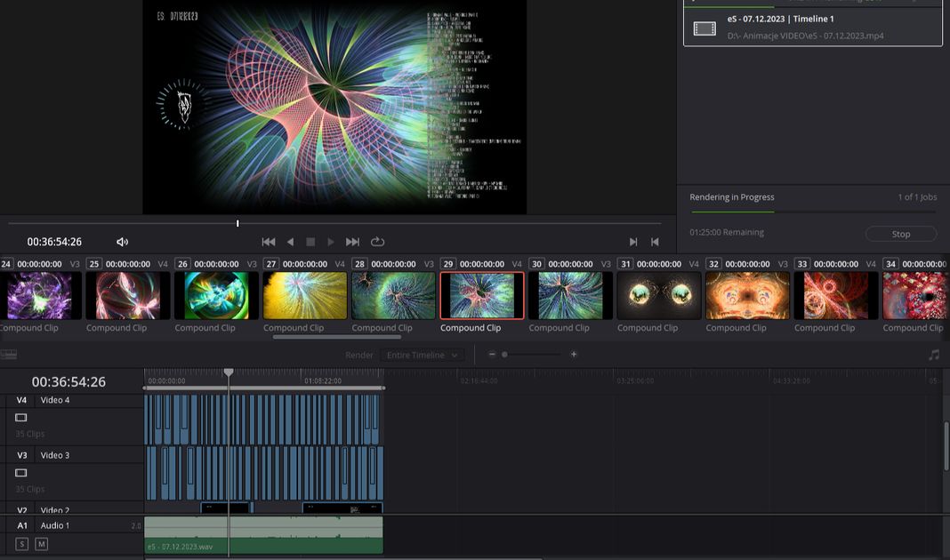Viewport: 950px width, 560px height.
Task: Click the mark-out icon at the right of the viewer
Action: click(655, 242)
